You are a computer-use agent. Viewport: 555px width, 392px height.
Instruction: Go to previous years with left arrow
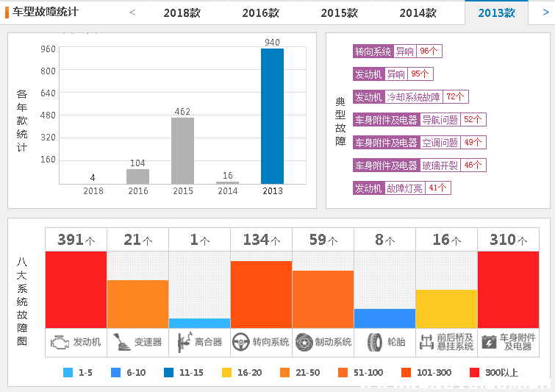(x=132, y=13)
